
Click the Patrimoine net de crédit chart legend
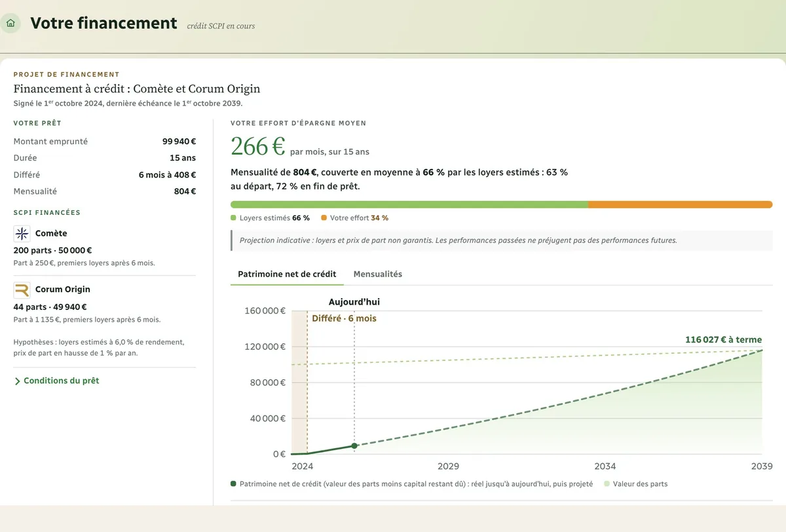pyautogui.click(x=411, y=484)
